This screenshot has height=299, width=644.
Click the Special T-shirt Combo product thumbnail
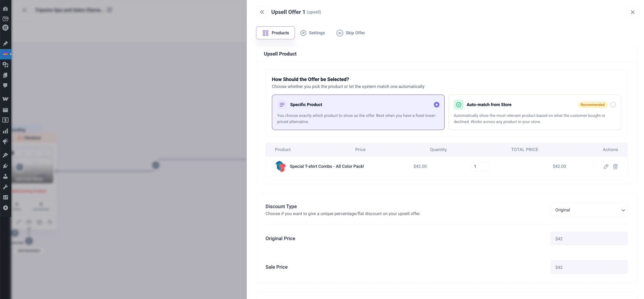pos(280,167)
